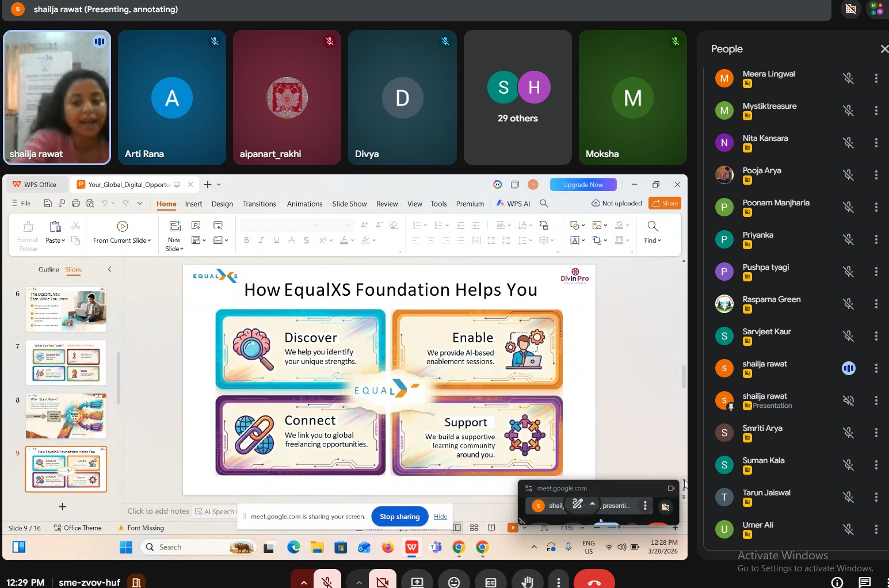889x588 pixels.
Task: Mute Tarun Jaiswal's microphone in People list
Action: coord(848,497)
